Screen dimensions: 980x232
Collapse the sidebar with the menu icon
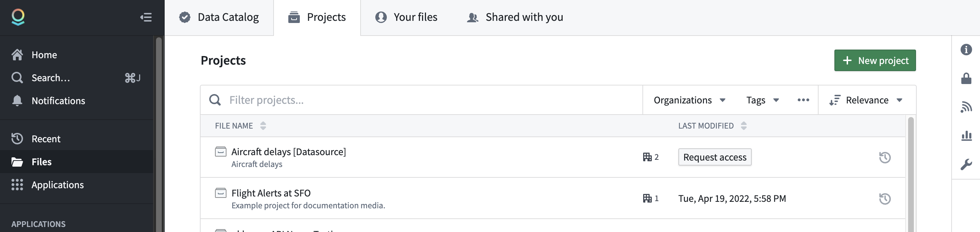146,17
